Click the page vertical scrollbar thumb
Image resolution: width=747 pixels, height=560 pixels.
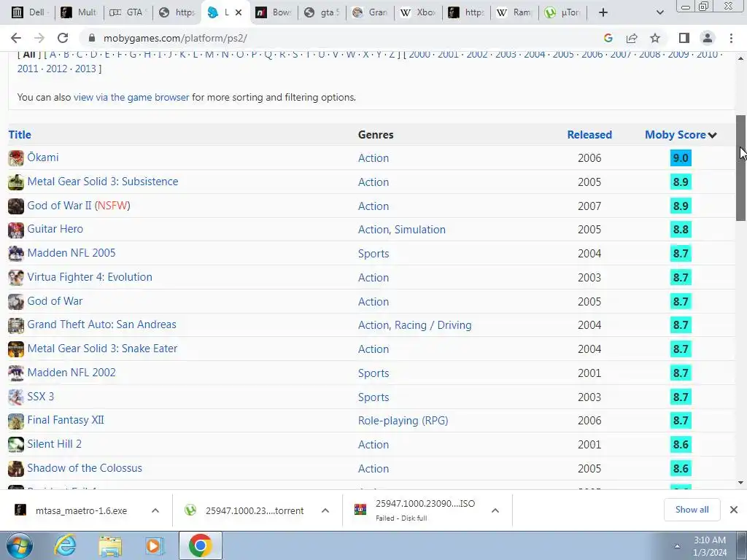click(741, 168)
